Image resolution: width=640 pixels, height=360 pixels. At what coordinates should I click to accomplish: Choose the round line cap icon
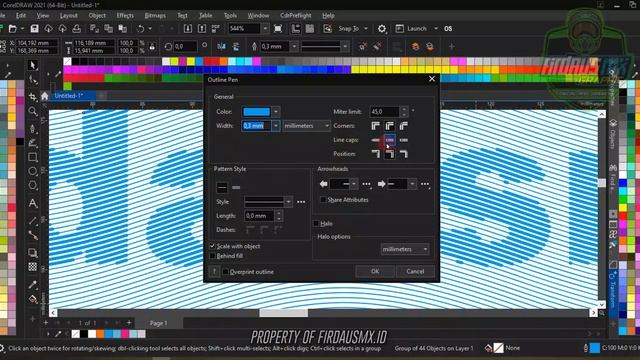(390, 140)
